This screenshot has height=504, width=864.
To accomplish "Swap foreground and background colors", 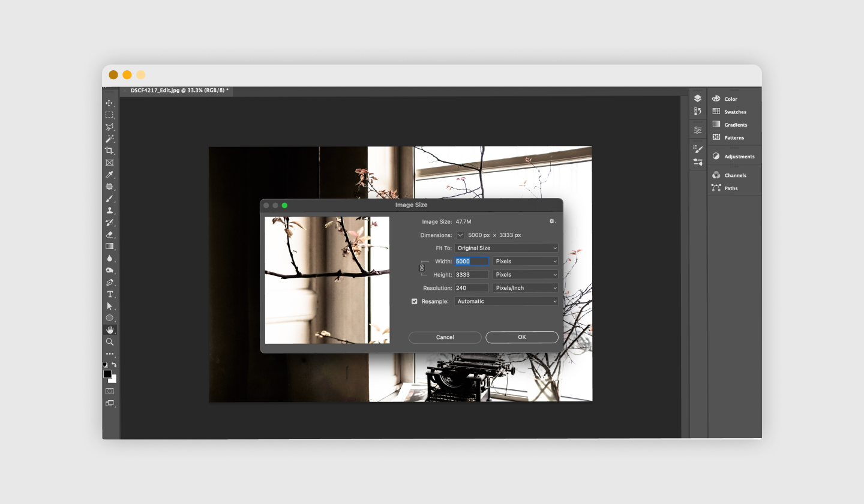I will click(x=114, y=365).
